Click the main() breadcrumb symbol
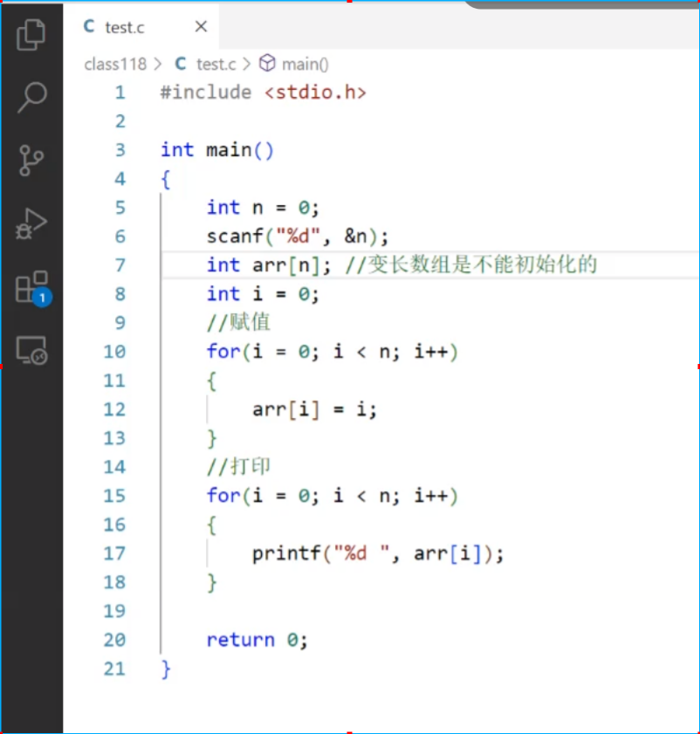700x734 pixels. [x=305, y=64]
